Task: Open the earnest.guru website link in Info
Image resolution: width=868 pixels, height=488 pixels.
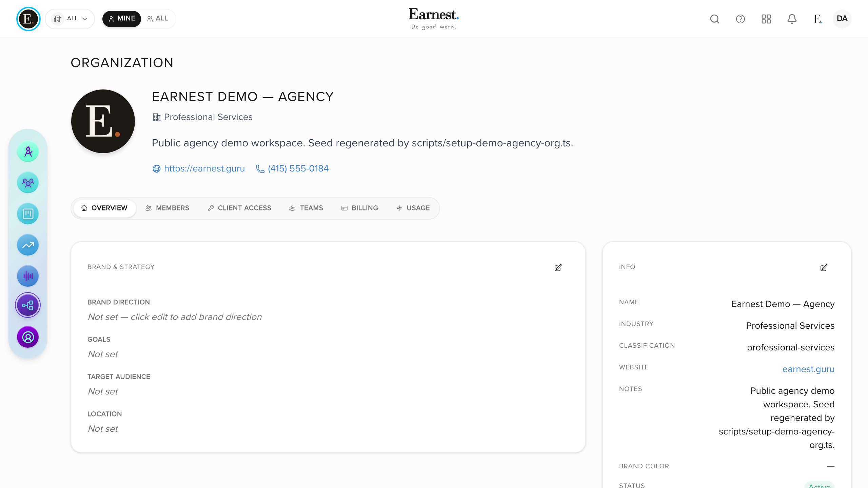Action: (x=808, y=369)
